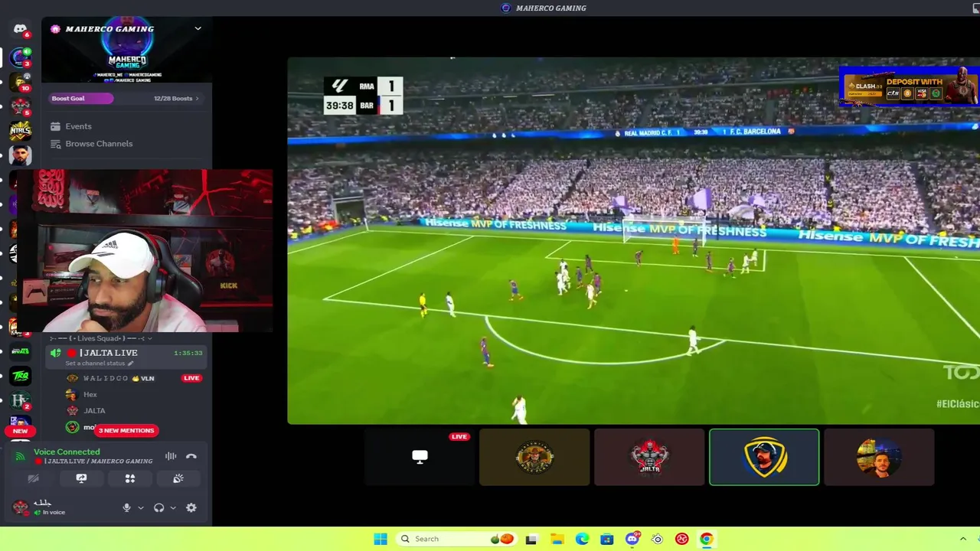Screen dimensions: 980x551
Task: Open Windows Start menu
Action: click(381, 539)
